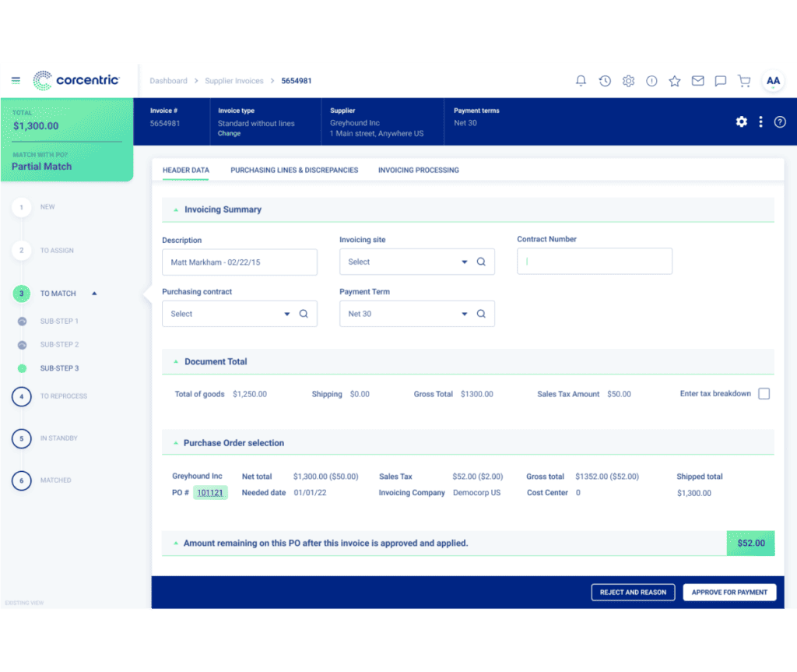Open the chat message icon
This screenshot has width=797, height=672.
coord(720,81)
